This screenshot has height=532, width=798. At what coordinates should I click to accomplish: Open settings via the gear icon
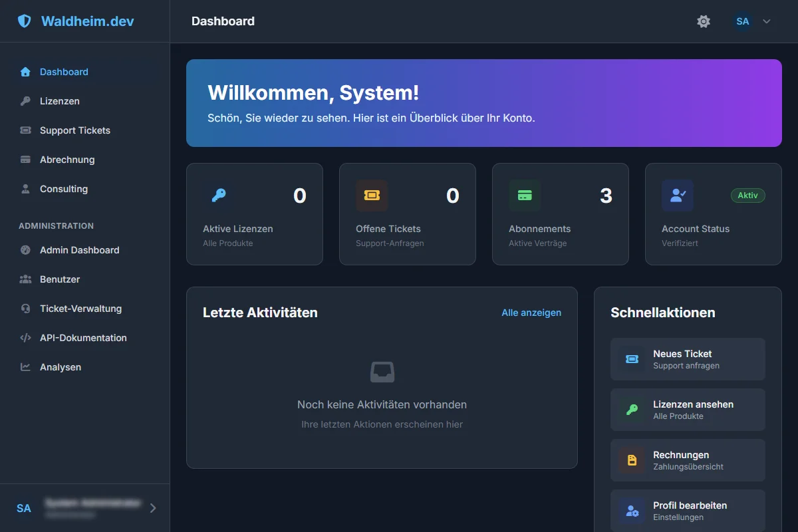704,21
